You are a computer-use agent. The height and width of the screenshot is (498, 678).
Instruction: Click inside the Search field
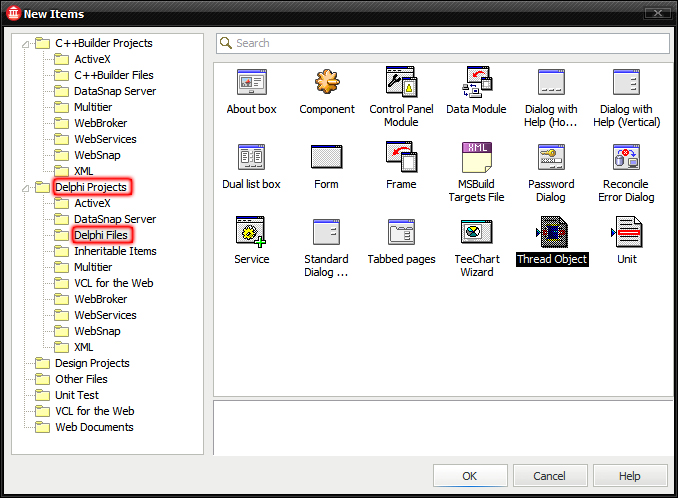443,43
